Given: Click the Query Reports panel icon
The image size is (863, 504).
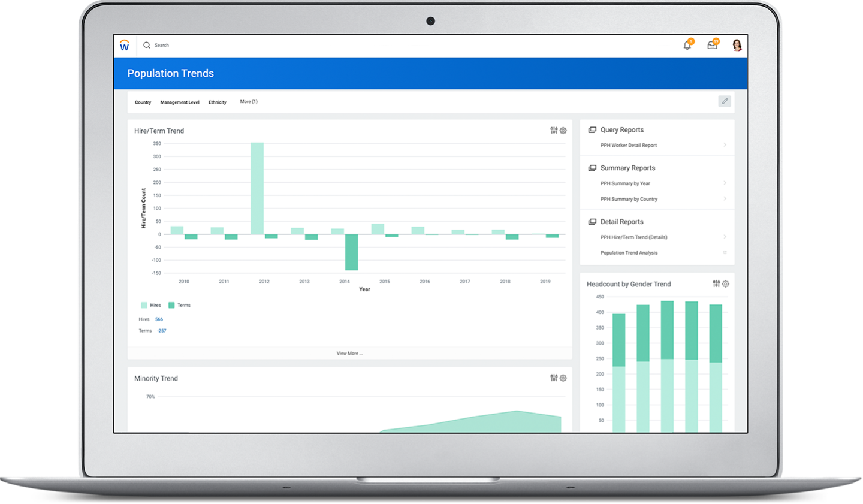Looking at the screenshot, I should (592, 129).
